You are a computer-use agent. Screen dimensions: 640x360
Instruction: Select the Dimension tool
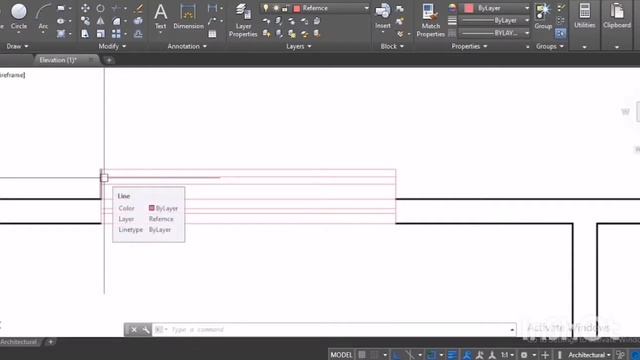coord(188,16)
